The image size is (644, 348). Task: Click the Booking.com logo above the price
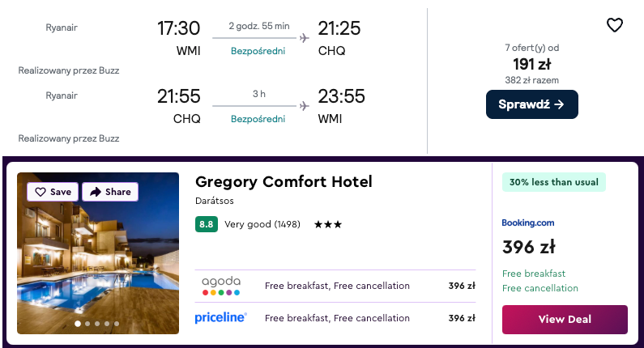coord(528,223)
